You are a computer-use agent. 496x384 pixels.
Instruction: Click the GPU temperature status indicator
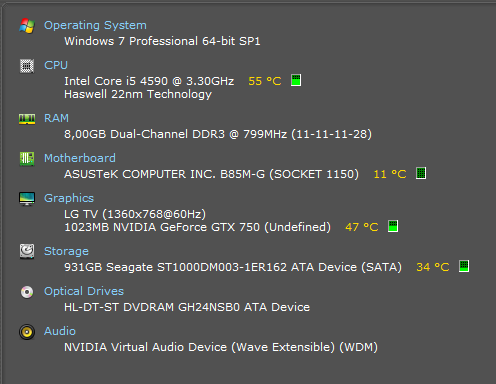pos(393,226)
